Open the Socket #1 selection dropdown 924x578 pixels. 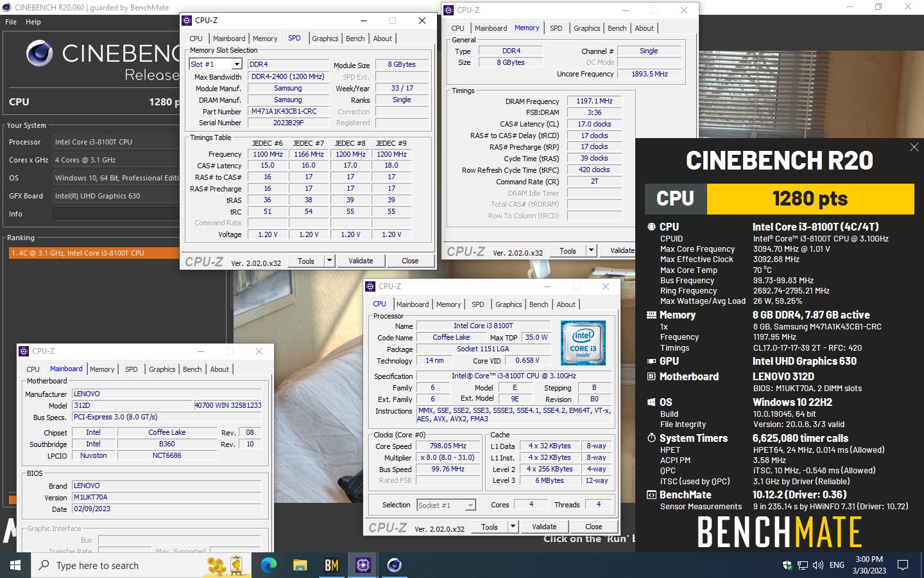pyautogui.click(x=470, y=505)
